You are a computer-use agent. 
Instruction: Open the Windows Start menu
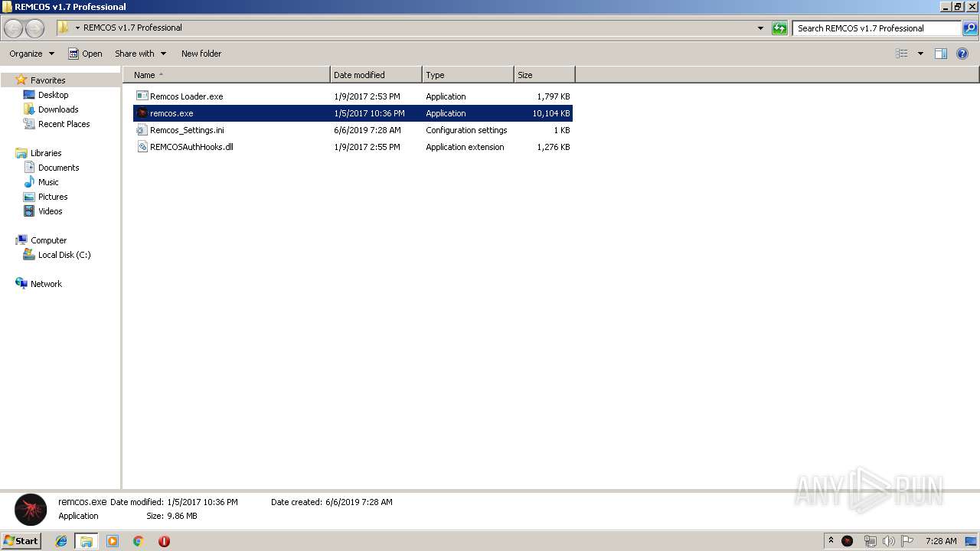tap(21, 540)
